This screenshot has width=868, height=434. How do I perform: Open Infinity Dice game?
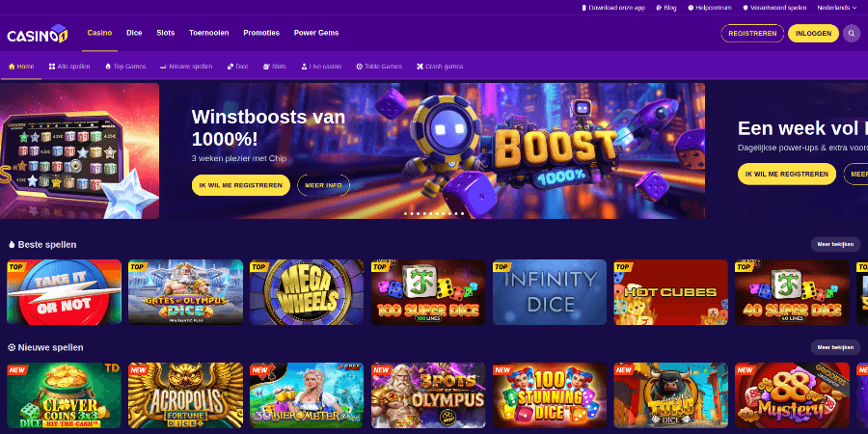click(x=549, y=291)
